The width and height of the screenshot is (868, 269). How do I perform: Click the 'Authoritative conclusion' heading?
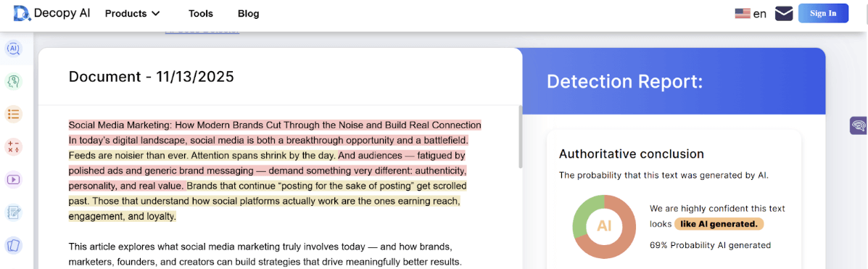[x=631, y=154]
